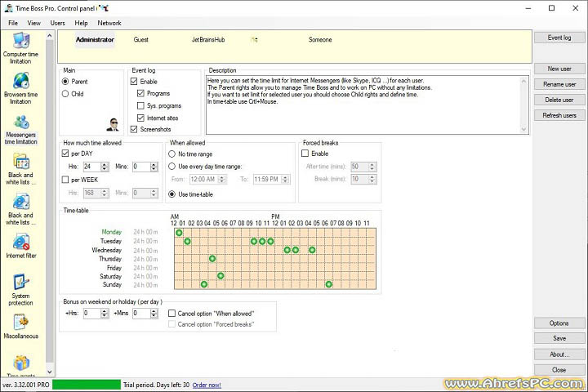Click Saturday green time-table marker

tap(220, 276)
